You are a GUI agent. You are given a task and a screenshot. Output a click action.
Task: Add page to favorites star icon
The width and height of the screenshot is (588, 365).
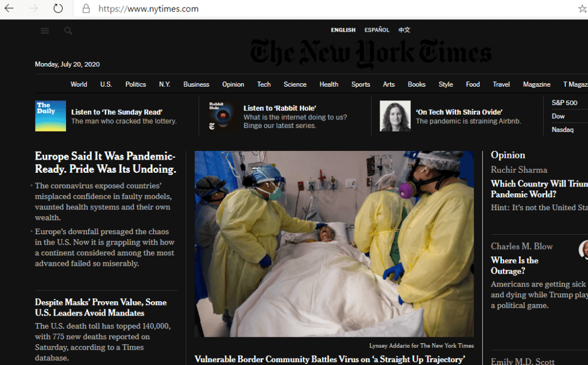(x=582, y=9)
